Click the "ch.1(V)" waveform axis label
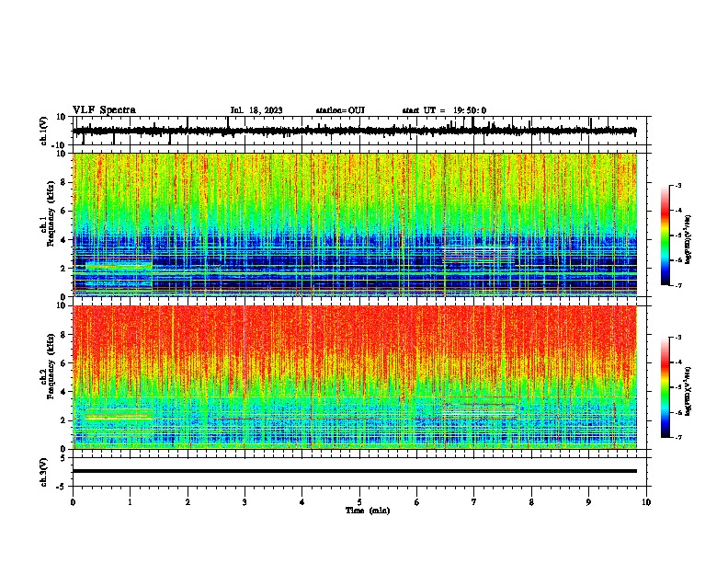 pos(44,131)
